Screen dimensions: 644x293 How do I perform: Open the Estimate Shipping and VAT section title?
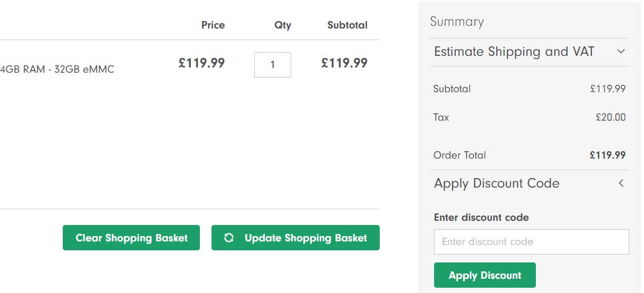click(514, 52)
